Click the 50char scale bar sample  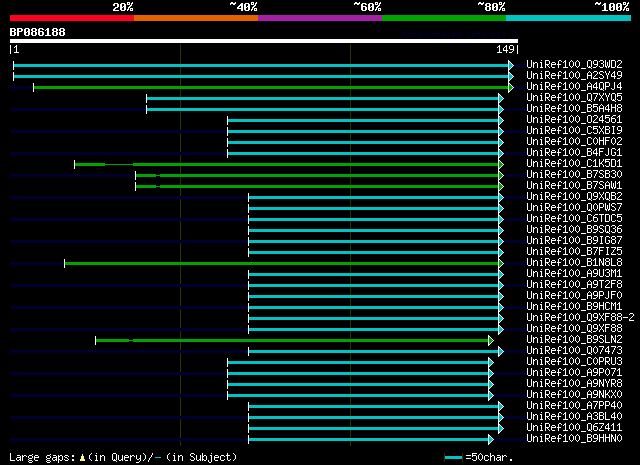tap(453, 458)
